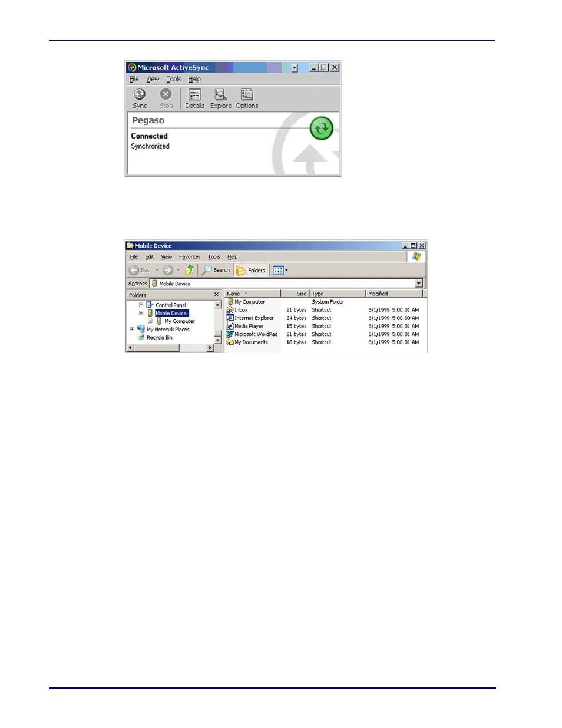Viewport: 562px width, 728px height.
Task: Open the Back history dropdown arrow
Action: coord(157,271)
